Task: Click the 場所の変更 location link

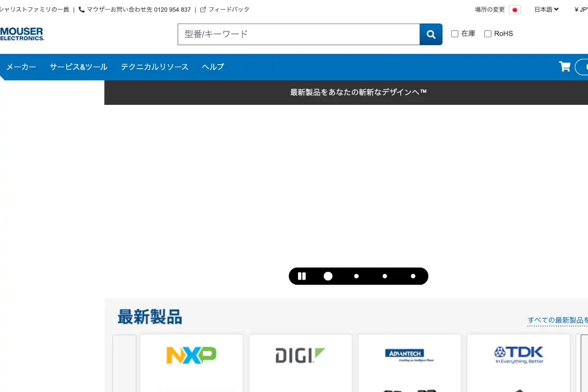Action: 489,9
